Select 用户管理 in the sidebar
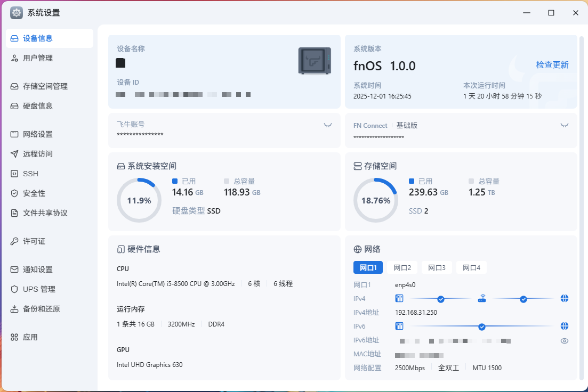This screenshot has height=392, width=588. coord(38,58)
